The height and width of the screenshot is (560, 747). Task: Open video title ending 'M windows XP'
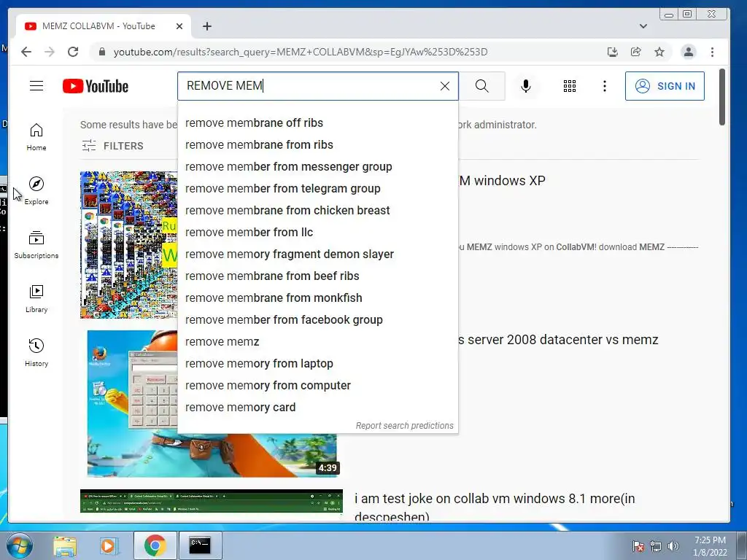[x=503, y=181]
